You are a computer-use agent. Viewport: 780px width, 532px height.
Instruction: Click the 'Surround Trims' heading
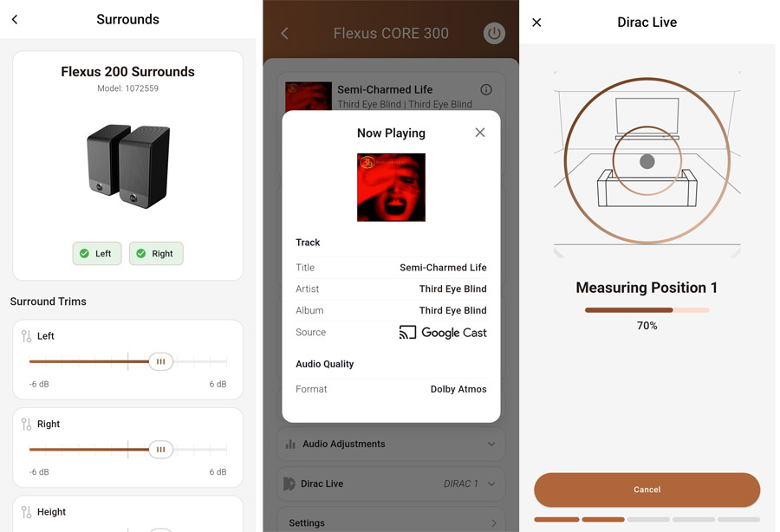[49, 302]
